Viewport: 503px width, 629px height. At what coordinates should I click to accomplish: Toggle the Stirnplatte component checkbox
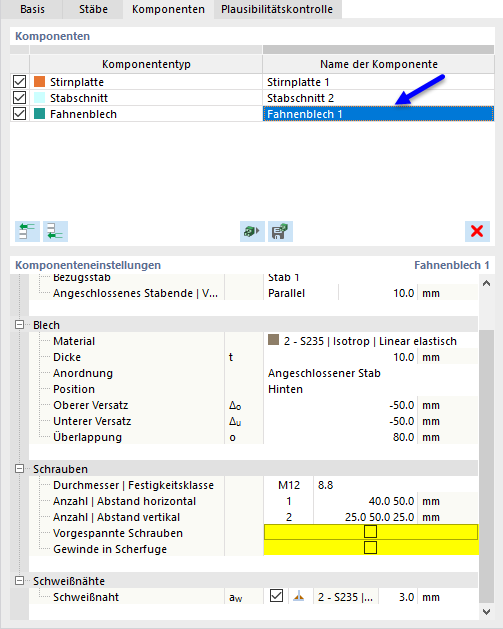[20, 82]
